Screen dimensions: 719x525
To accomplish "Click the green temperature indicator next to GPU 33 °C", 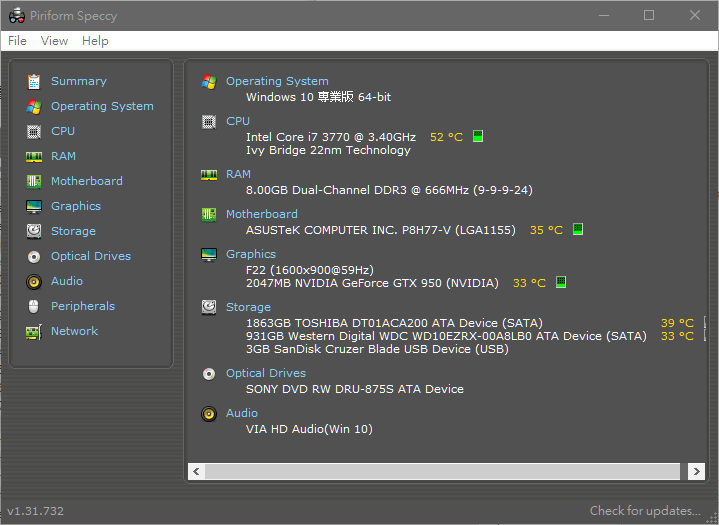I will point(561,282).
